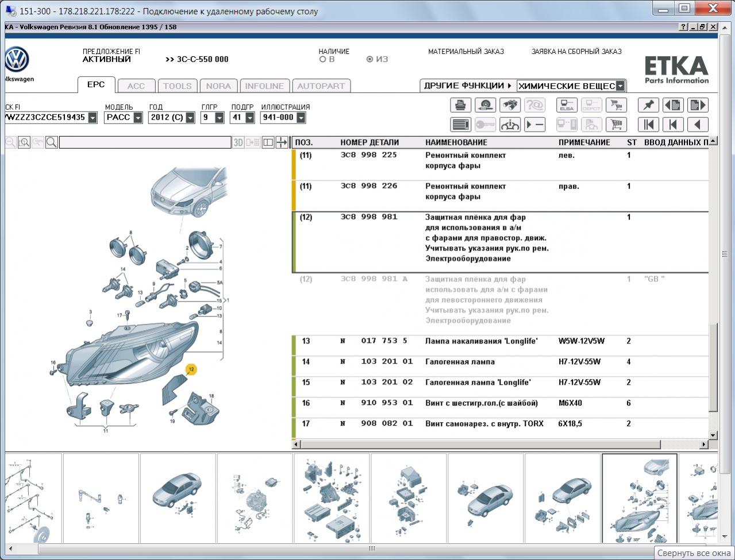This screenshot has height=560, width=735.
Task: Open the ХИМИЧЕСКИЕ ВЕЩЕСТВА dropdown
Action: point(620,86)
